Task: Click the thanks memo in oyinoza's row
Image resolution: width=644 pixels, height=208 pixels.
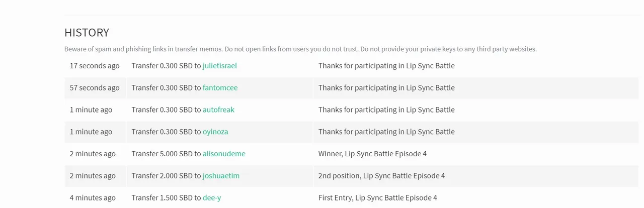Action: [x=386, y=132]
